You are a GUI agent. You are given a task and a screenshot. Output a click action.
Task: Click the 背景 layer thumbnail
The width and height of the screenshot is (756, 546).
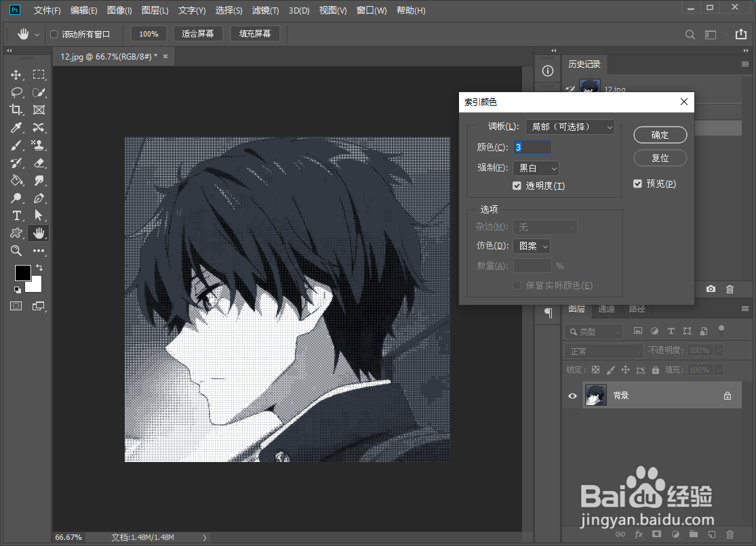(595, 395)
